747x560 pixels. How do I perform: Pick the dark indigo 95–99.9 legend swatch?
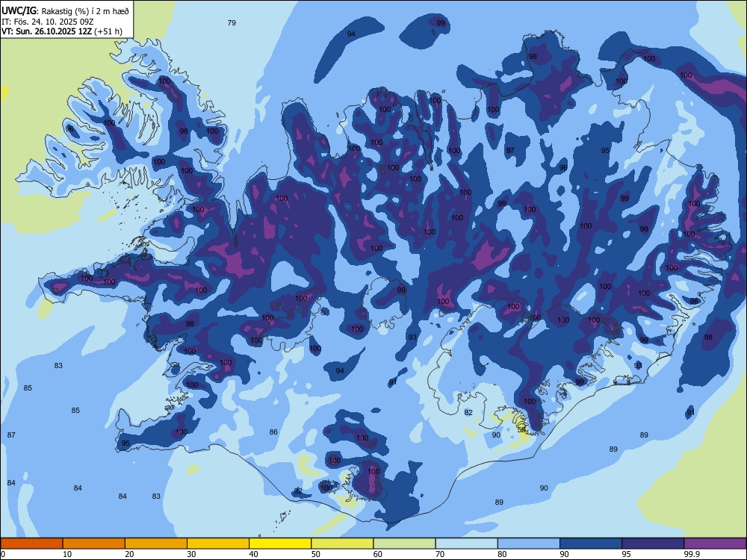click(653, 544)
